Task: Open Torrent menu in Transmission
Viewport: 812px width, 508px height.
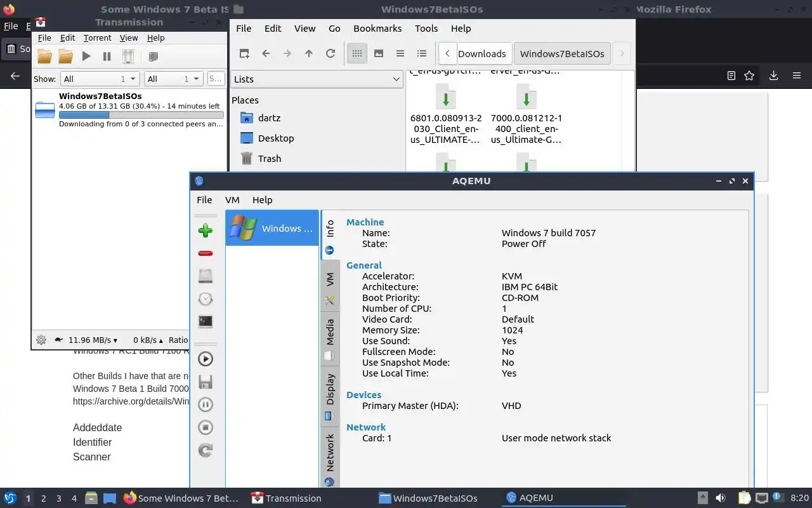Action: pyautogui.click(x=97, y=38)
